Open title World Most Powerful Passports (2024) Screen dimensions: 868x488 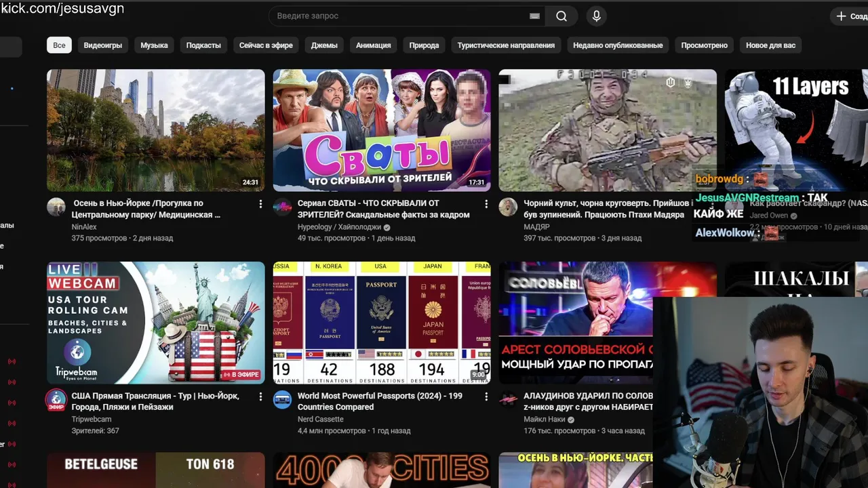[x=380, y=401]
